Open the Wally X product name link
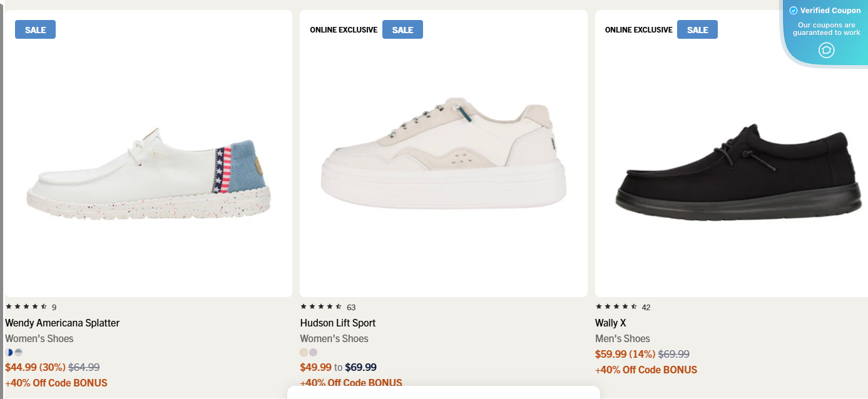The height and width of the screenshot is (399, 868). pyautogui.click(x=609, y=323)
